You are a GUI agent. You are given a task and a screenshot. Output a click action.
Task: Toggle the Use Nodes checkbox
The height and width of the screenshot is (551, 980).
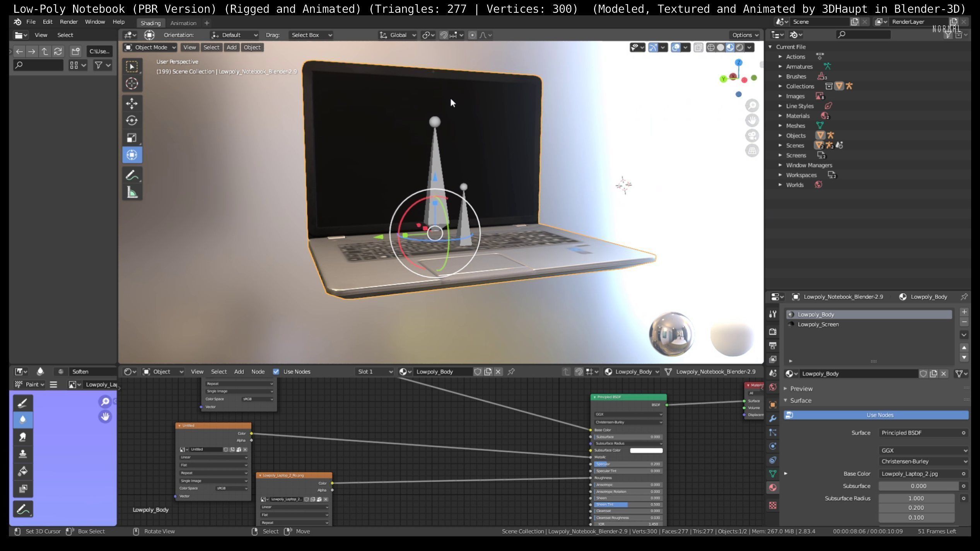276,372
